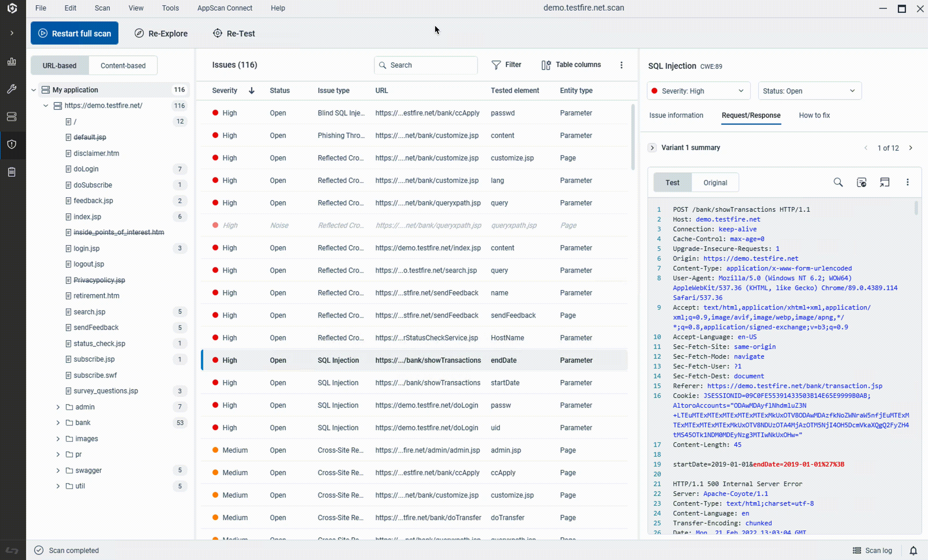928x560 pixels.
Task: Expand swagger folder
Action: tap(58, 470)
